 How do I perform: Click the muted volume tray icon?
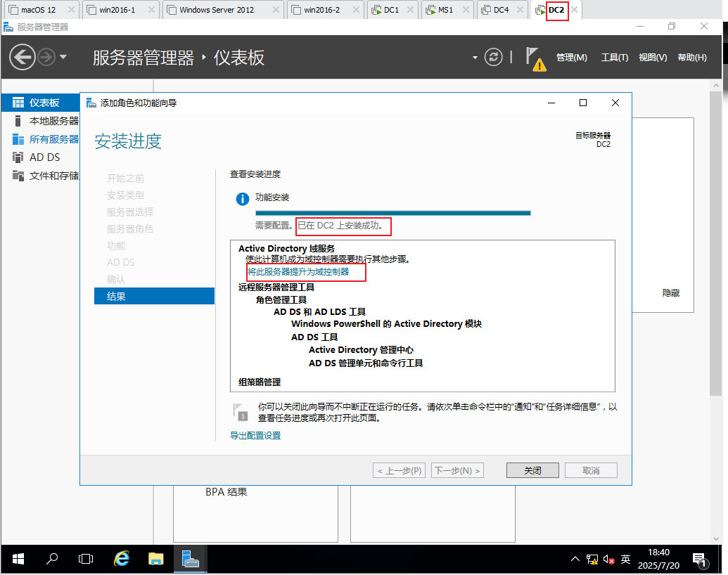click(x=608, y=560)
